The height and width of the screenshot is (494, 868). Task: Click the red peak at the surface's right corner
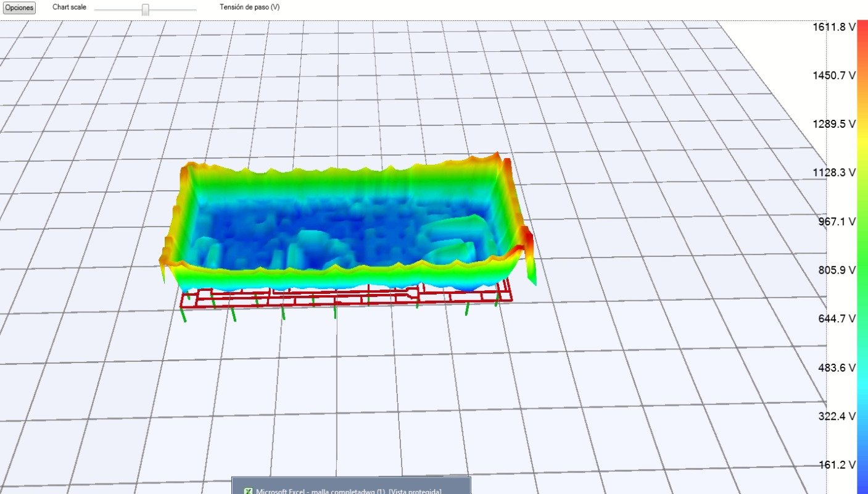[526, 238]
